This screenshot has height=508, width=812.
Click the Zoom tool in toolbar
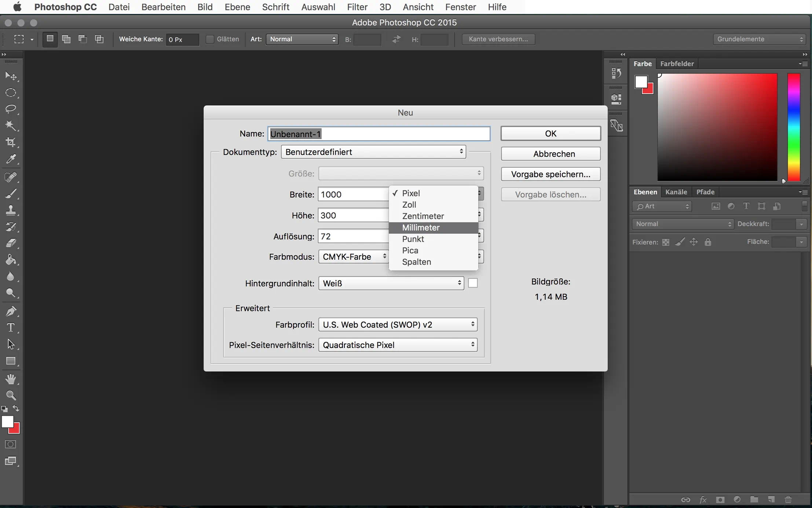pos(11,395)
